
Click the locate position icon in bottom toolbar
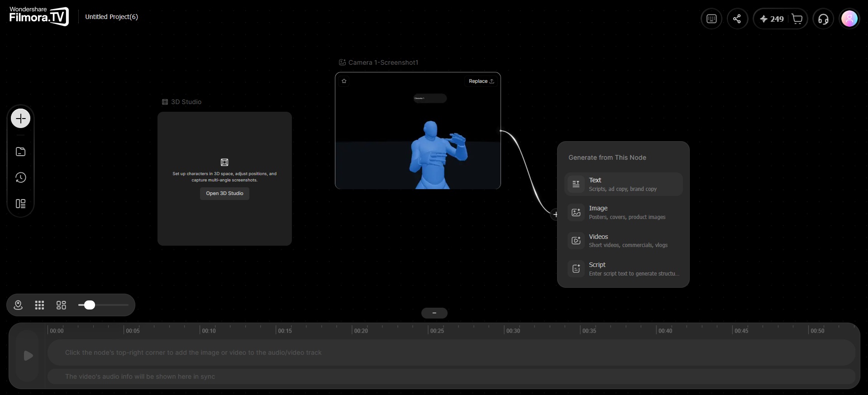18,305
